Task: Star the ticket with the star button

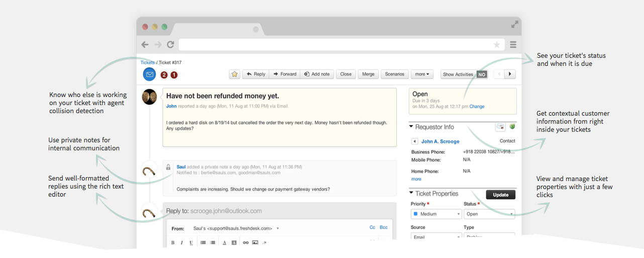Action: [x=235, y=74]
